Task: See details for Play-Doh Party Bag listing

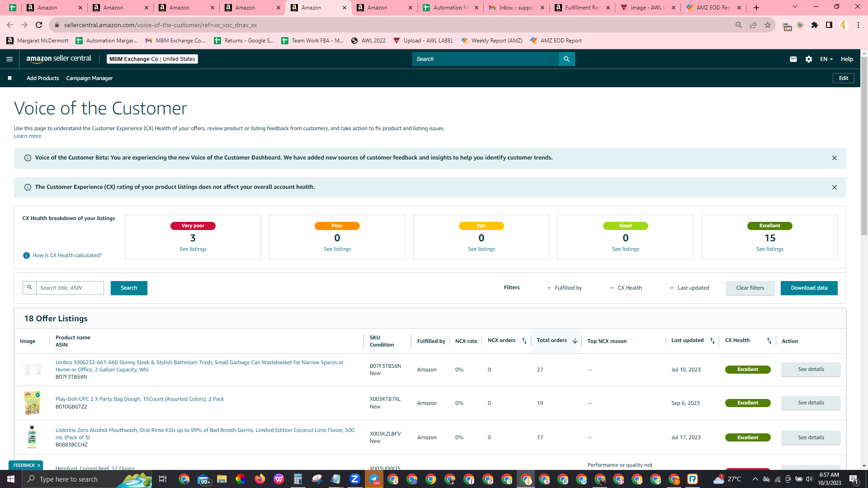Action: (811, 403)
